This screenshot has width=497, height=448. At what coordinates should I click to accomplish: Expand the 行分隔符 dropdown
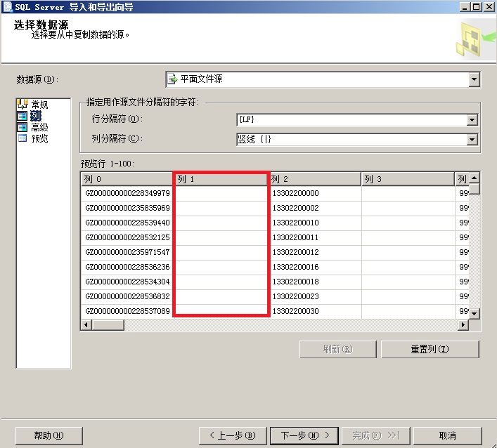tap(472, 120)
